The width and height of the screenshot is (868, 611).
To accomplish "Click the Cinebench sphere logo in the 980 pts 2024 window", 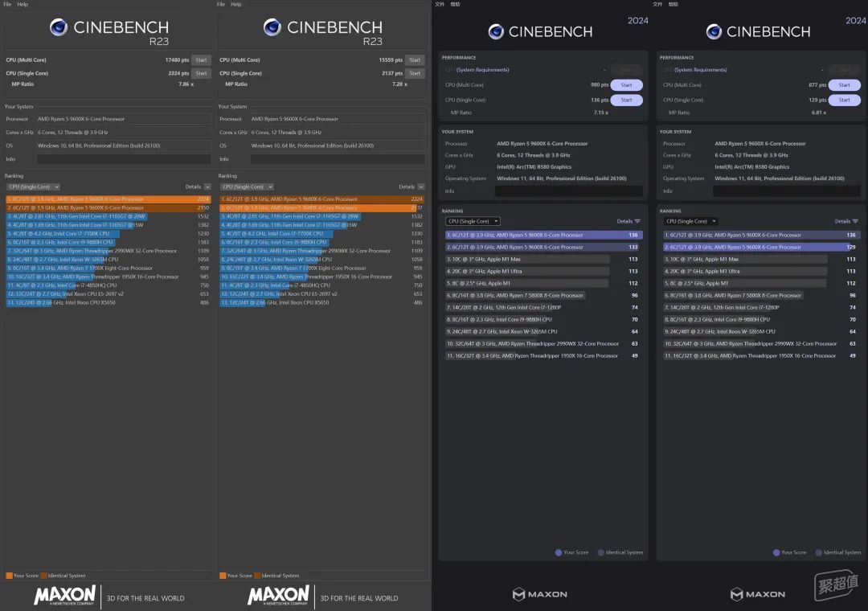I will pyautogui.click(x=496, y=31).
